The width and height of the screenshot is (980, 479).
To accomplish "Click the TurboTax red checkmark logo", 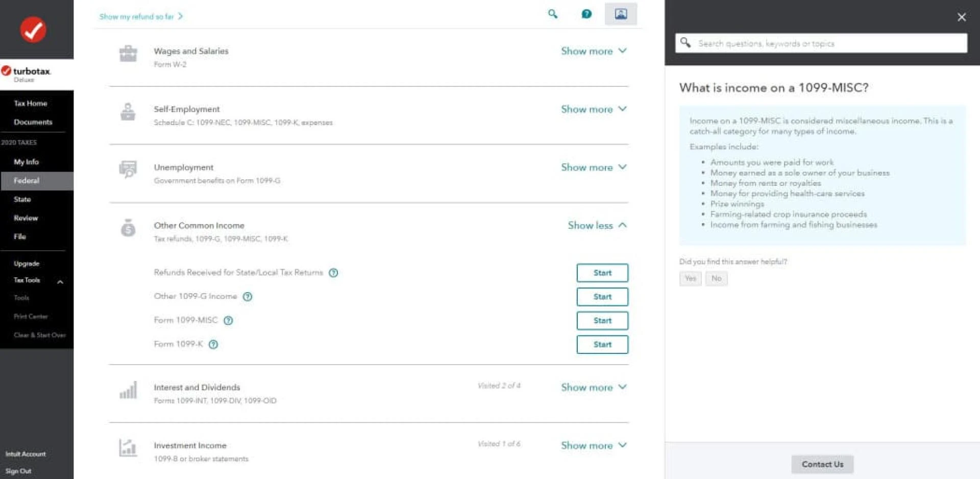I will pos(33,30).
